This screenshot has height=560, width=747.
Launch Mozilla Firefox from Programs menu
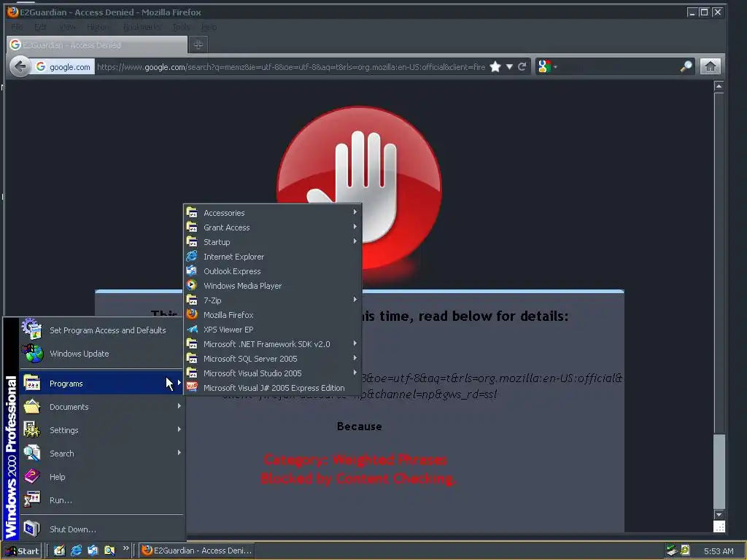[x=273, y=315]
